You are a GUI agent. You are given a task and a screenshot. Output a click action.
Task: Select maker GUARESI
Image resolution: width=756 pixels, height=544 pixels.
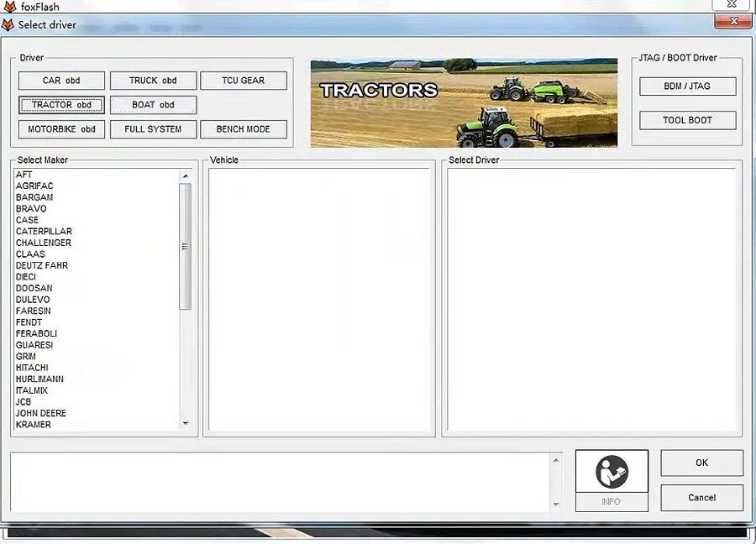coord(34,345)
